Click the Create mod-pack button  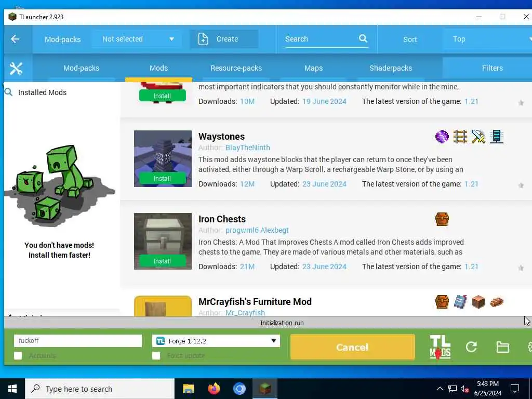click(223, 39)
